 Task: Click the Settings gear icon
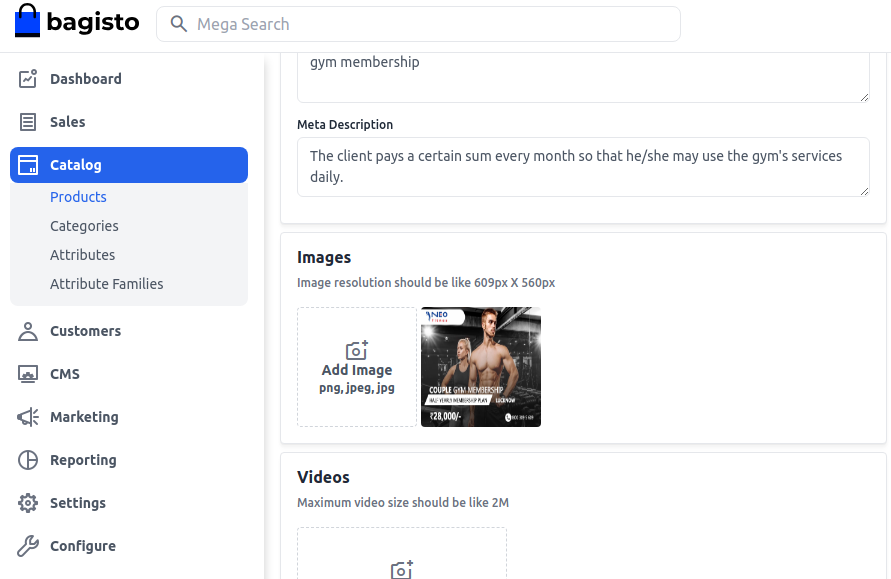[x=28, y=503]
